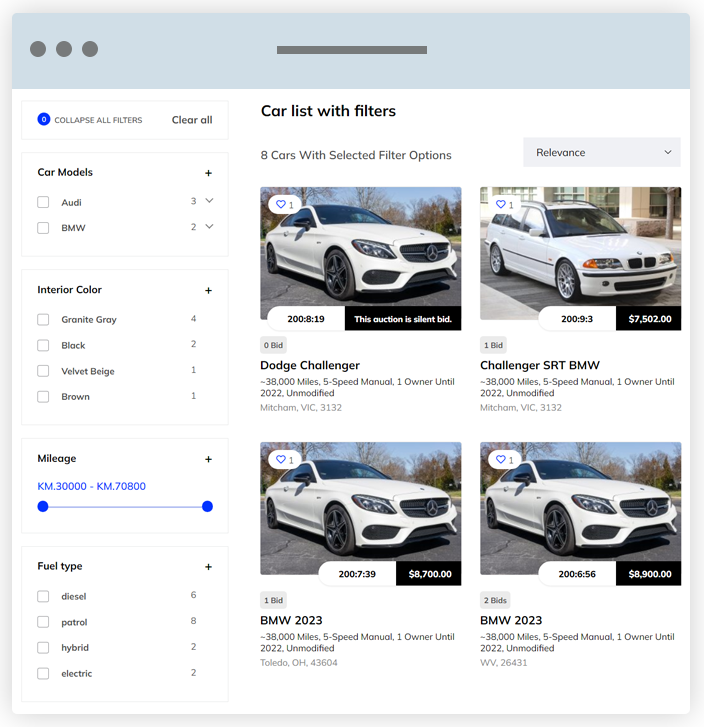Click 'WV, 26431' location text
Screen dimensions: 704x727
pos(504,663)
